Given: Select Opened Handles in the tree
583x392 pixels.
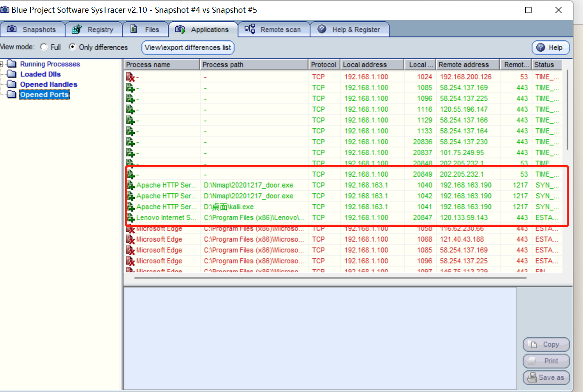Looking at the screenshot, I should 48,85.
